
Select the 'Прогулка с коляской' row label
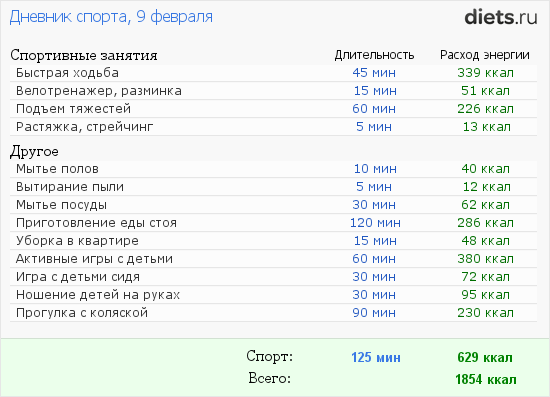click(x=82, y=313)
